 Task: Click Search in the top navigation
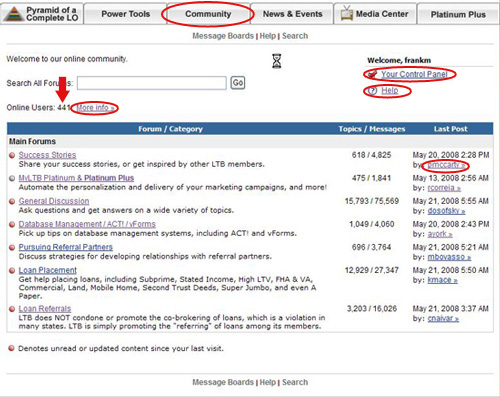[x=295, y=36]
